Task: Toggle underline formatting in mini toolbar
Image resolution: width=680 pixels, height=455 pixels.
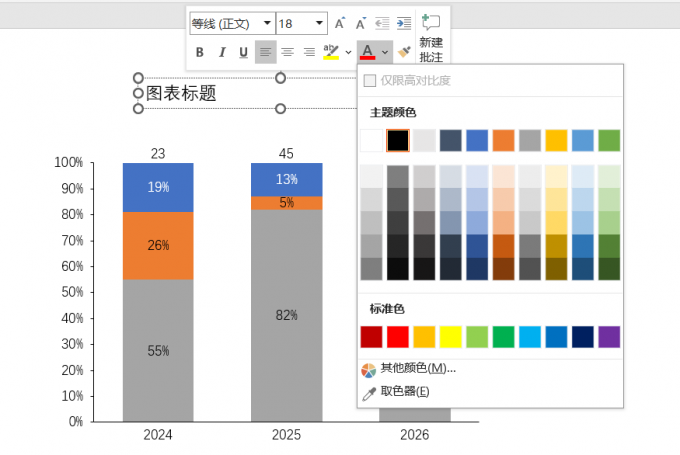Action: [x=243, y=52]
